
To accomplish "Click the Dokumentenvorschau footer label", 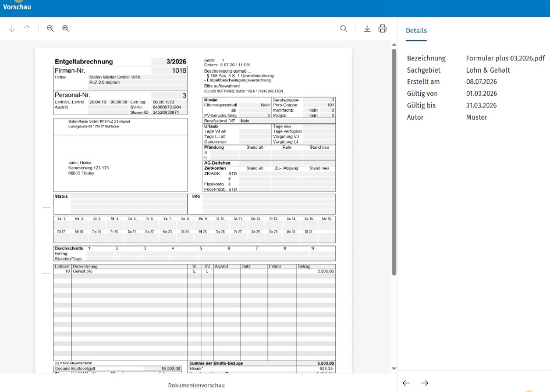I will pyautogui.click(x=196, y=386).
